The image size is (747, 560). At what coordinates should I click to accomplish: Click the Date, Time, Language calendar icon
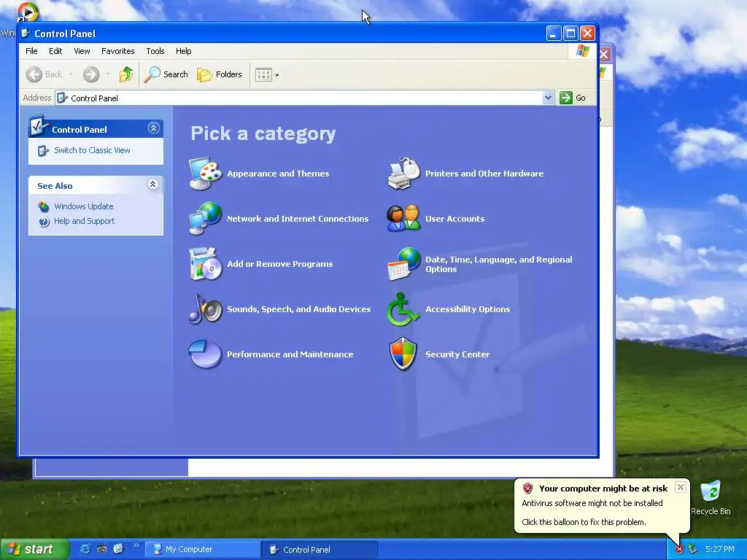[404, 264]
